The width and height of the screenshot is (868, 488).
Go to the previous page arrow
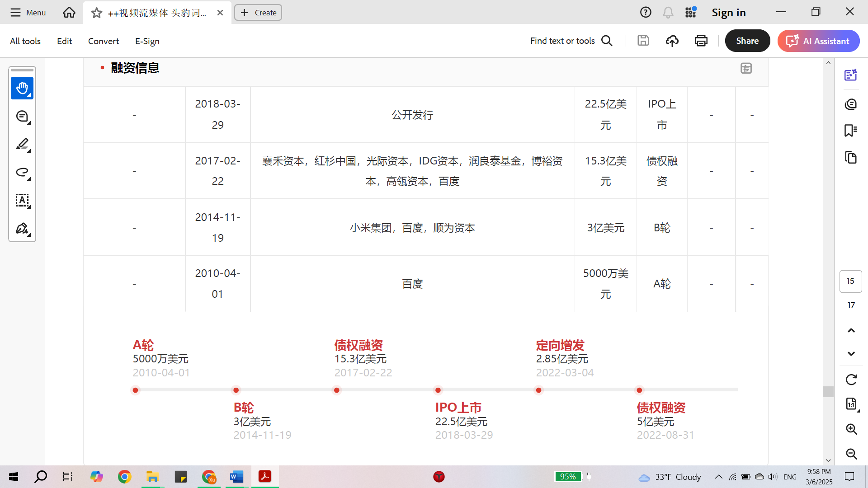click(851, 330)
